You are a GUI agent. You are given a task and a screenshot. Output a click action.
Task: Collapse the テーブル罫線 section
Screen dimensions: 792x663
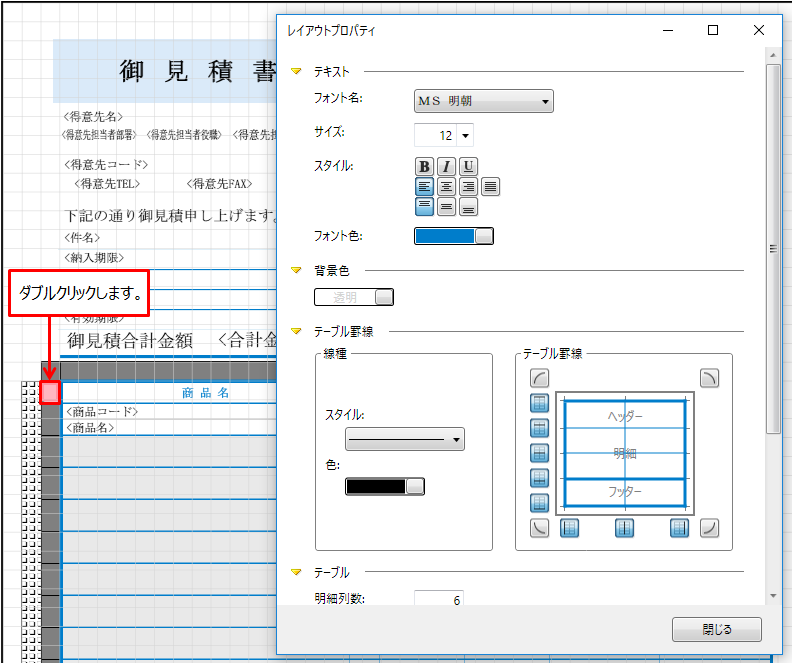295,331
